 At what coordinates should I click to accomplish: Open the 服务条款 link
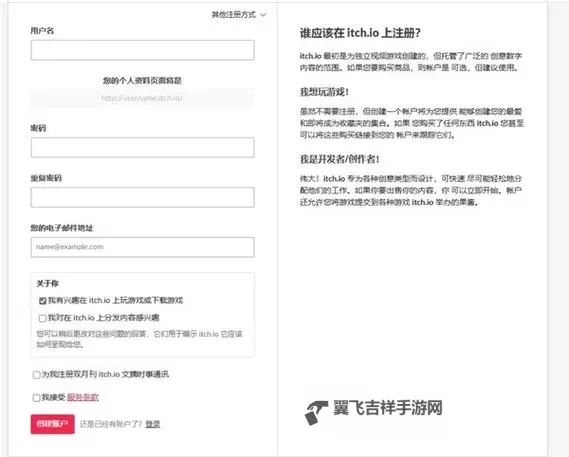[83, 397]
